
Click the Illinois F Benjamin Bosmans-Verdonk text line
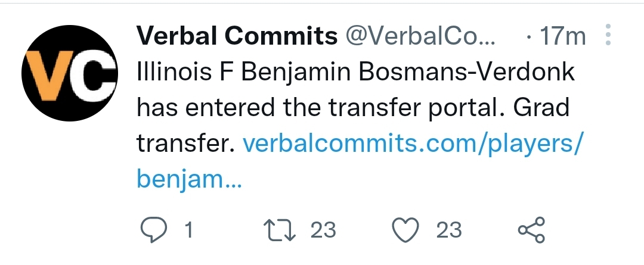tap(355, 73)
